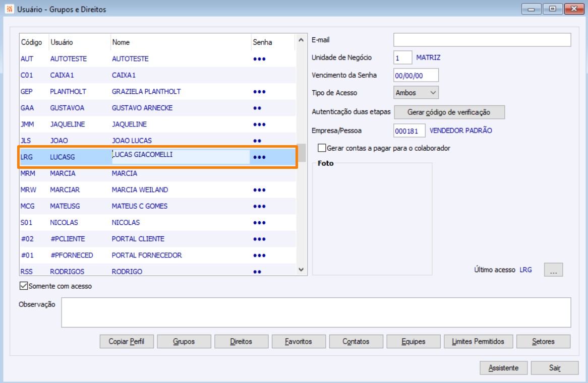Select the MRM MARCIA row
The image size is (588, 383).
[157, 173]
